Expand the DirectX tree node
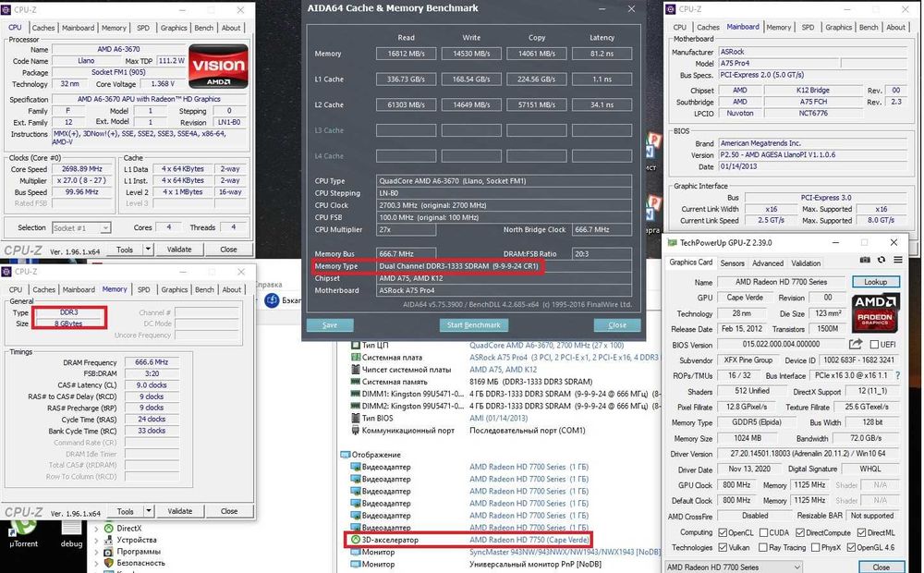 (x=97, y=529)
